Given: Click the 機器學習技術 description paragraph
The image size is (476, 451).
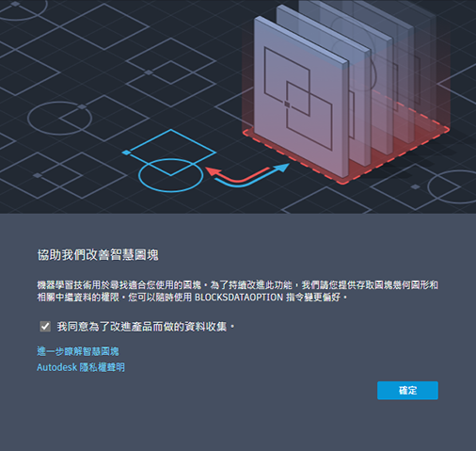Looking at the screenshot, I should pos(237,291).
